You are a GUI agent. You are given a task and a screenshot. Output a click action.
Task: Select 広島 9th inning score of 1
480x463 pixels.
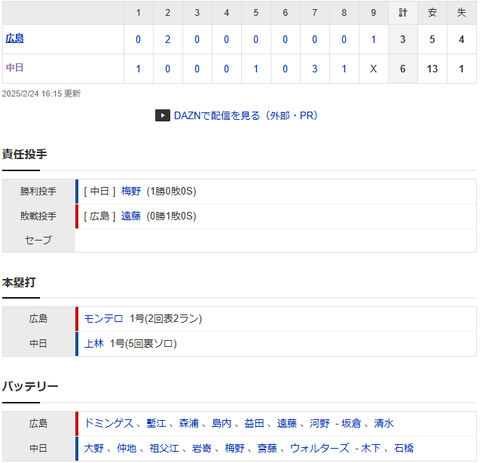tap(373, 39)
